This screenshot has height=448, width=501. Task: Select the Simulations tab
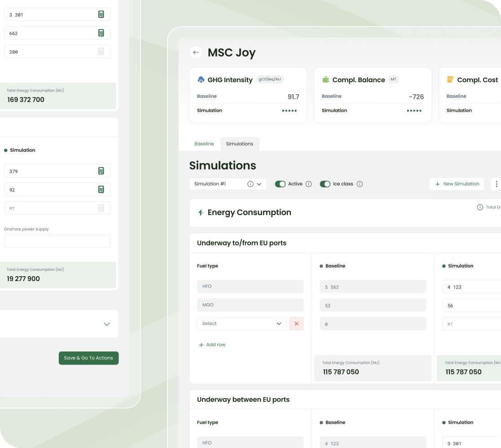point(239,144)
